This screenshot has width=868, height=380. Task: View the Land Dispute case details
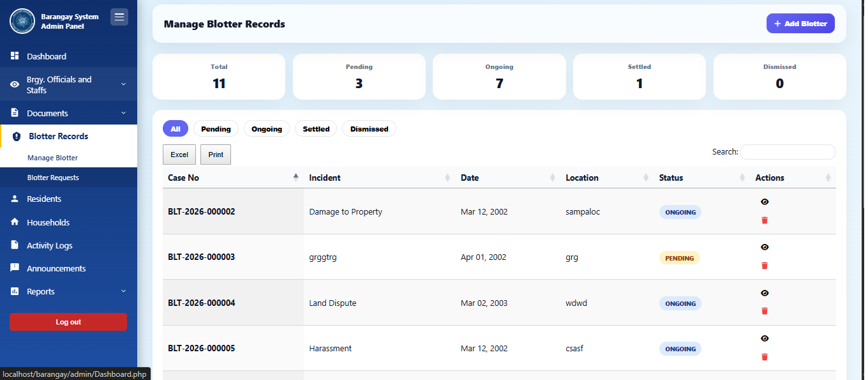point(765,293)
